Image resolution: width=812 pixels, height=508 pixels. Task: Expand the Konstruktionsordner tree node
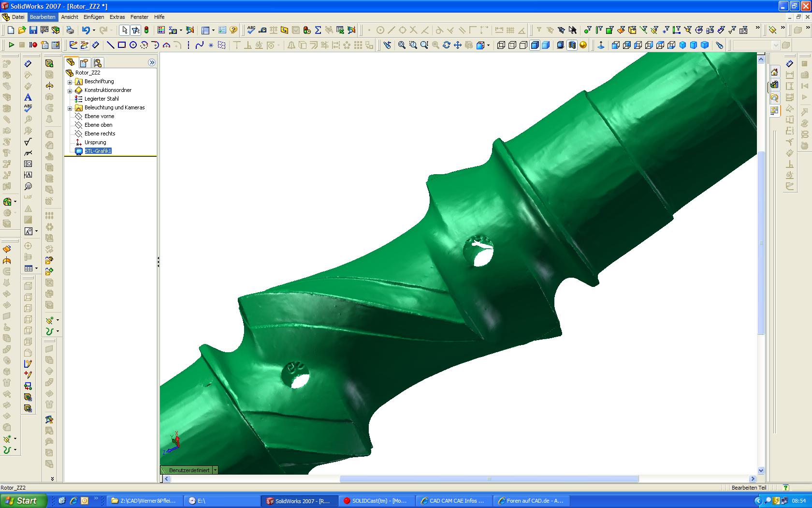click(70, 90)
